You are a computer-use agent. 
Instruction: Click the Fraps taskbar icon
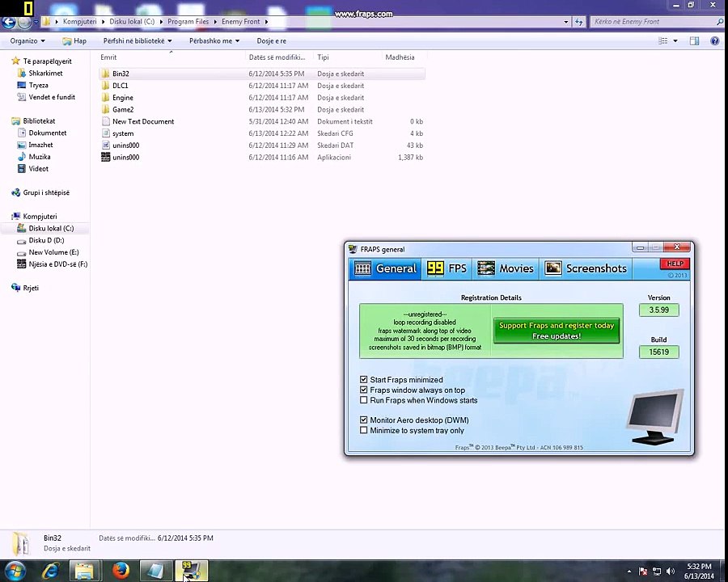click(x=191, y=571)
